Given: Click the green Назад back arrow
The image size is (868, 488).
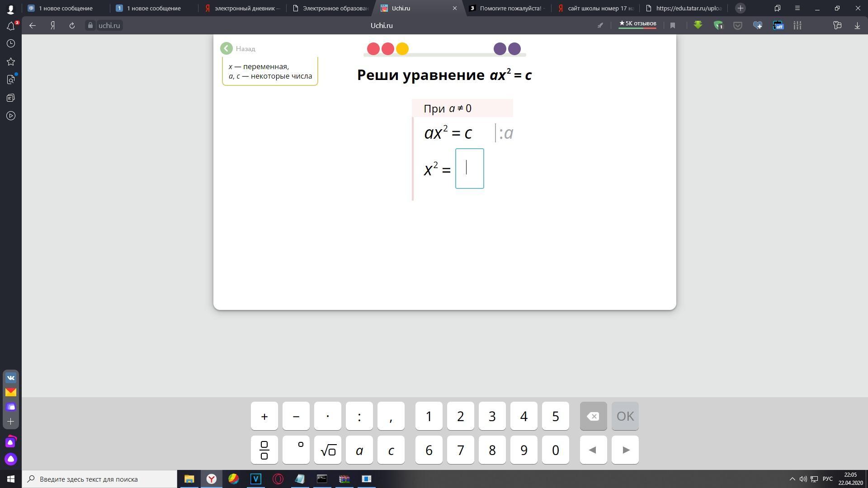Looking at the screenshot, I should [226, 49].
